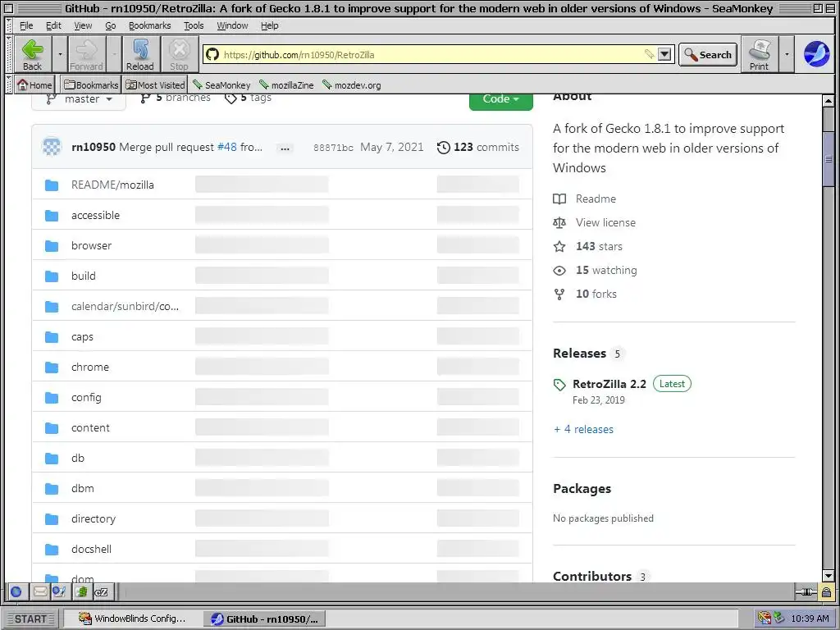Click the star icon beside 143 stars
The height and width of the screenshot is (630, 840).
coord(559,246)
